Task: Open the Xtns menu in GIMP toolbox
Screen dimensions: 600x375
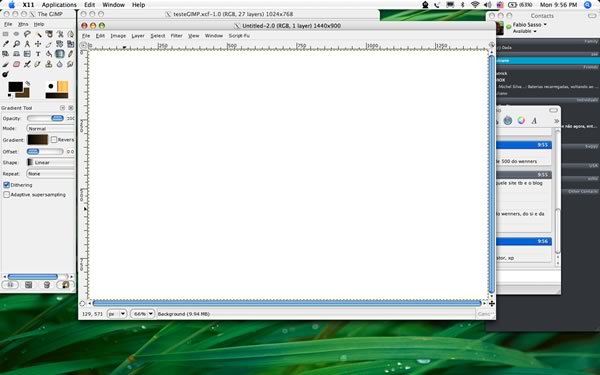Action: 23,24
